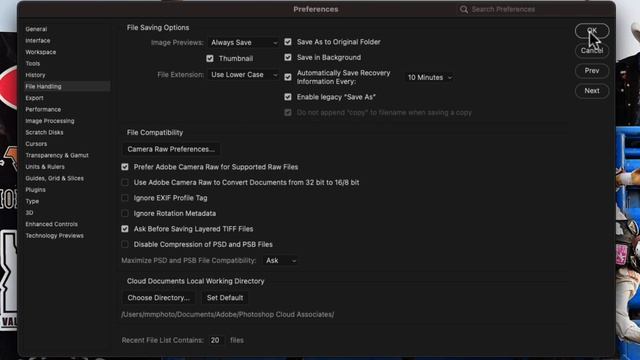Select Image Processing category

point(50,121)
